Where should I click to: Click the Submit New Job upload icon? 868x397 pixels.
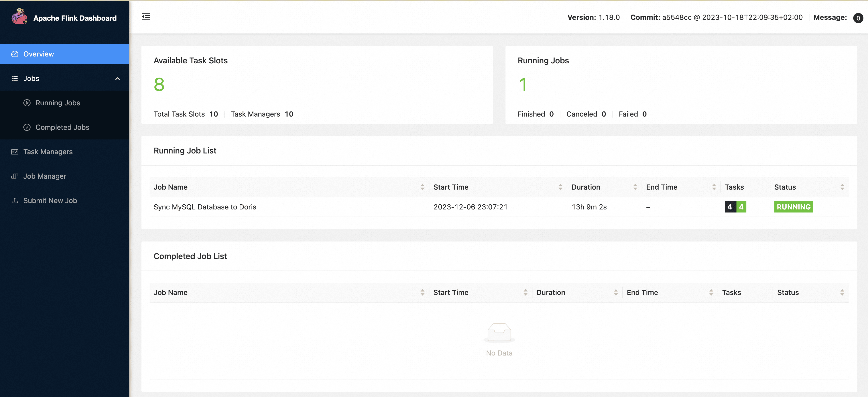(x=15, y=201)
